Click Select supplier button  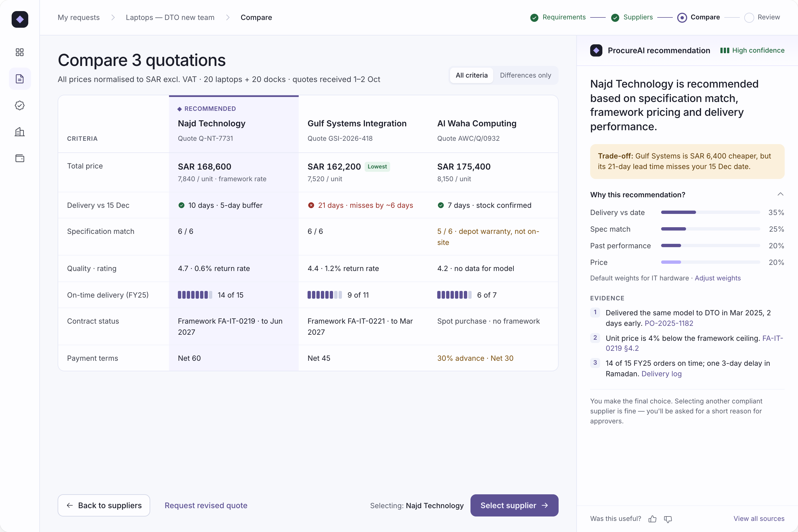[x=514, y=505]
